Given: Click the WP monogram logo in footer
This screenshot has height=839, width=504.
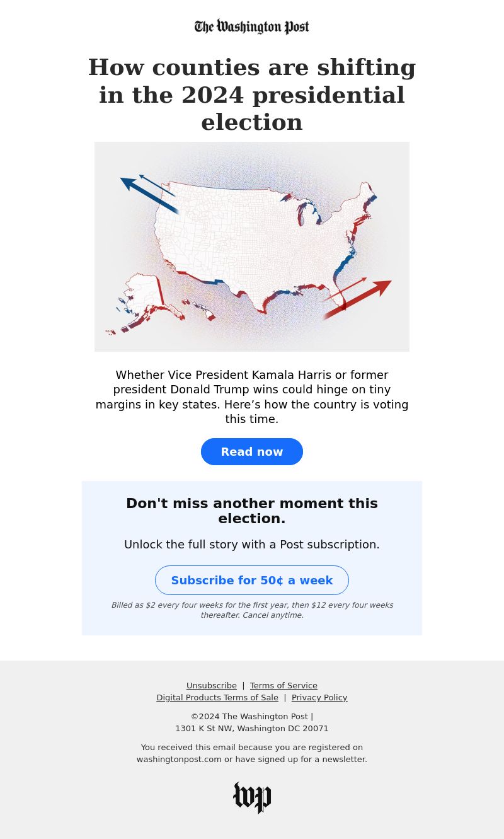Looking at the screenshot, I should (x=252, y=797).
